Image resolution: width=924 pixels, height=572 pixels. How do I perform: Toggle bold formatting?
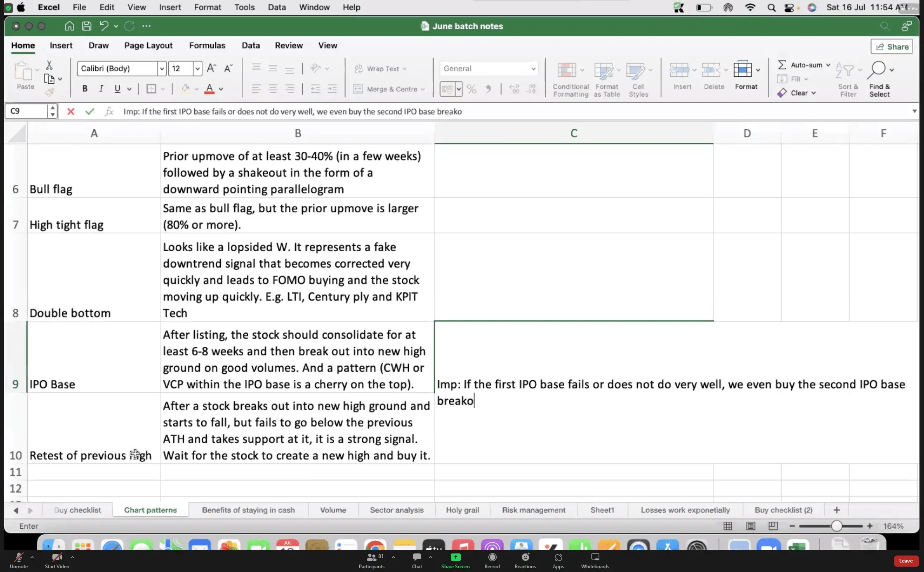85,89
